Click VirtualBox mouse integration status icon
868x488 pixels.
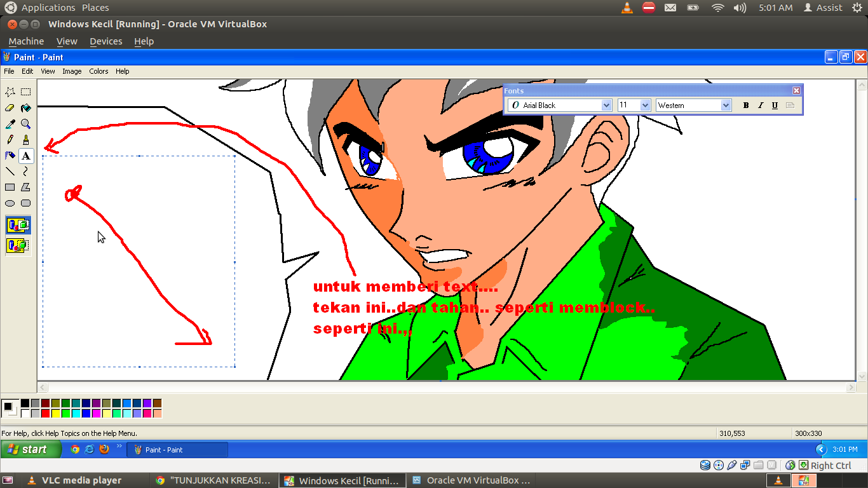(x=790, y=465)
